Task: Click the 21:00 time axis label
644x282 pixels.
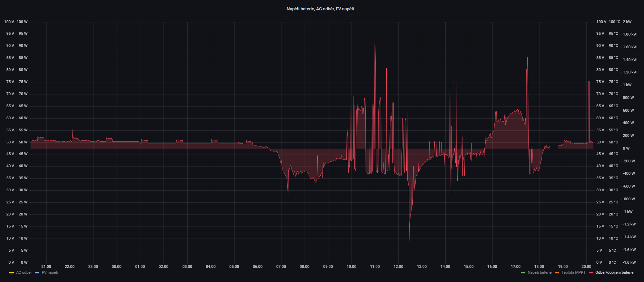Action: [46, 266]
